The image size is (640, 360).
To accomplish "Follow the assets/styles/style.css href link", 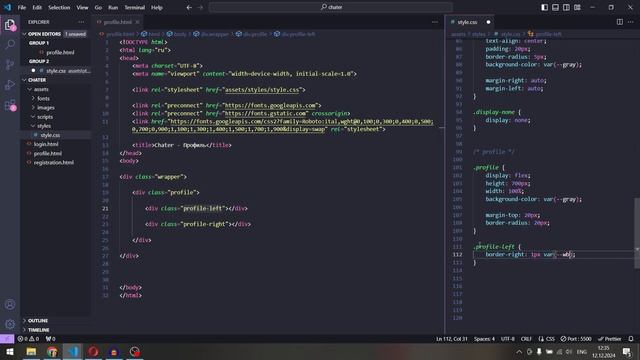I will [262, 89].
